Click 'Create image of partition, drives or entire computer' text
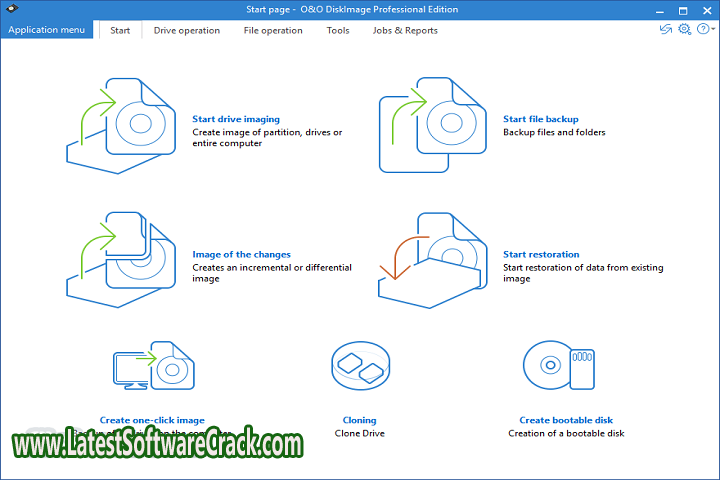The height and width of the screenshot is (480, 720). point(267,138)
